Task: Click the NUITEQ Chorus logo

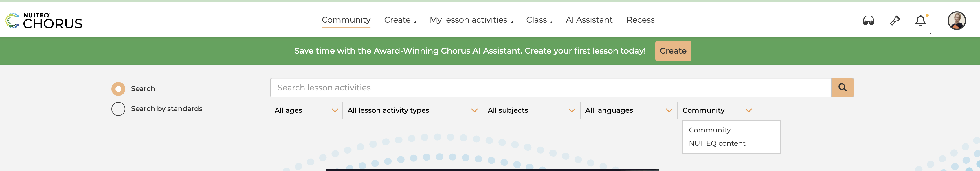Action: (44, 21)
